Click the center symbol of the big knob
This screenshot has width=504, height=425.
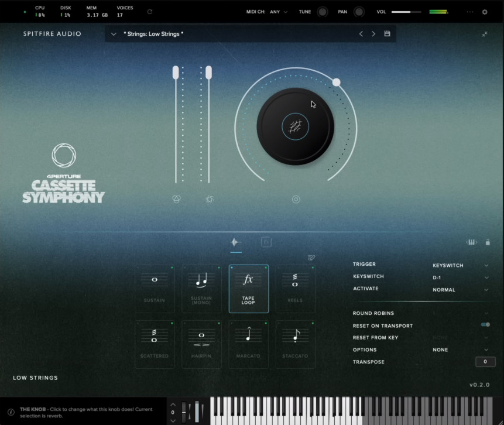(x=296, y=126)
